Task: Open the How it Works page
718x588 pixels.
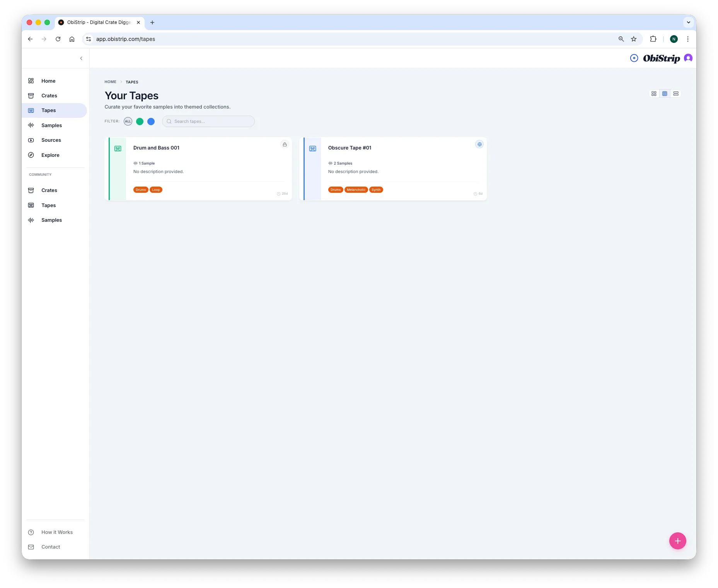Action: tap(57, 532)
